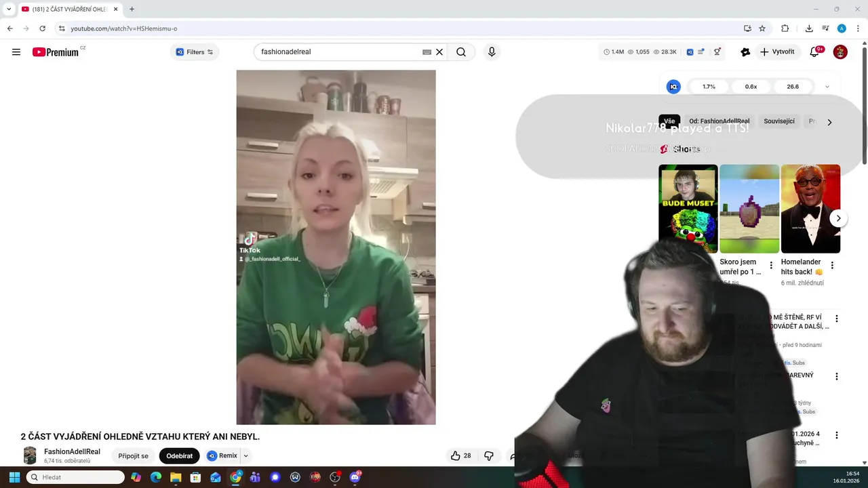Open vidIQ list icon with blue dot
The height and width of the screenshot is (488, 868).
tap(701, 52)
